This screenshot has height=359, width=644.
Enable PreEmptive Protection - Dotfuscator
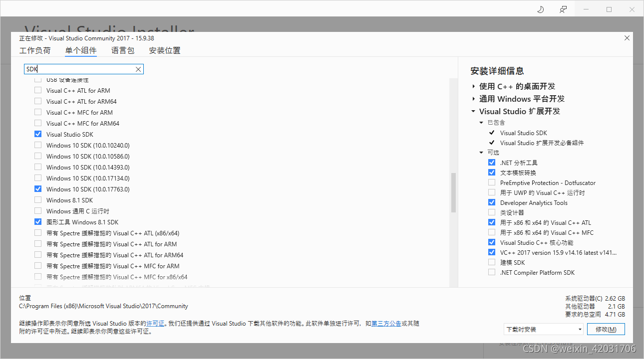click(491, 182)
